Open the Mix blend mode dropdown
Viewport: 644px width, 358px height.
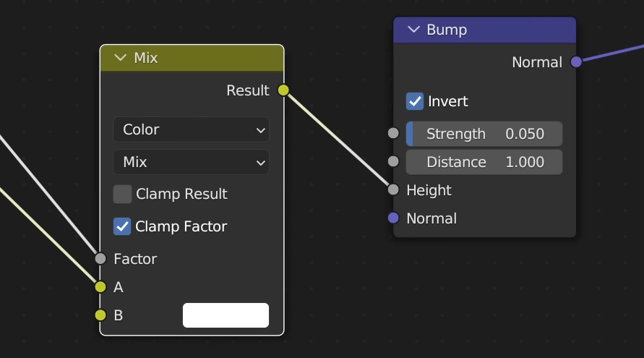191,162
